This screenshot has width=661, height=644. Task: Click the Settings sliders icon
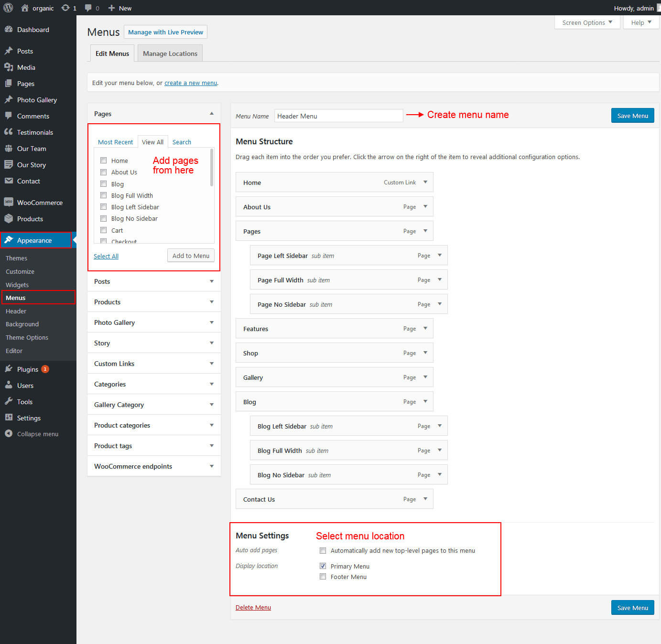click(9, 418)
